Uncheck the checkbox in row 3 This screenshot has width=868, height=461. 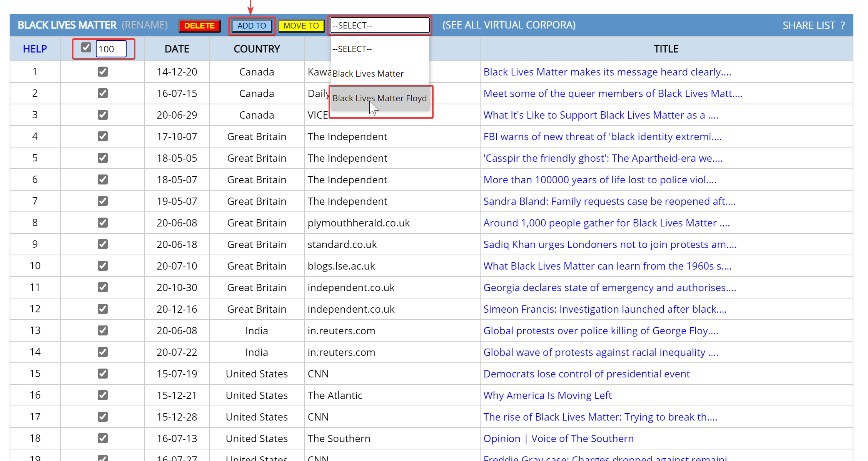103,115
